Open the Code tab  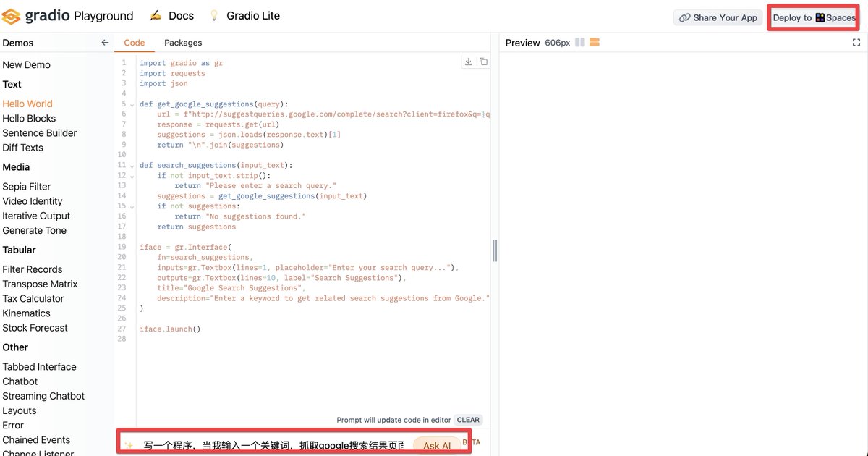pos(135,43)
